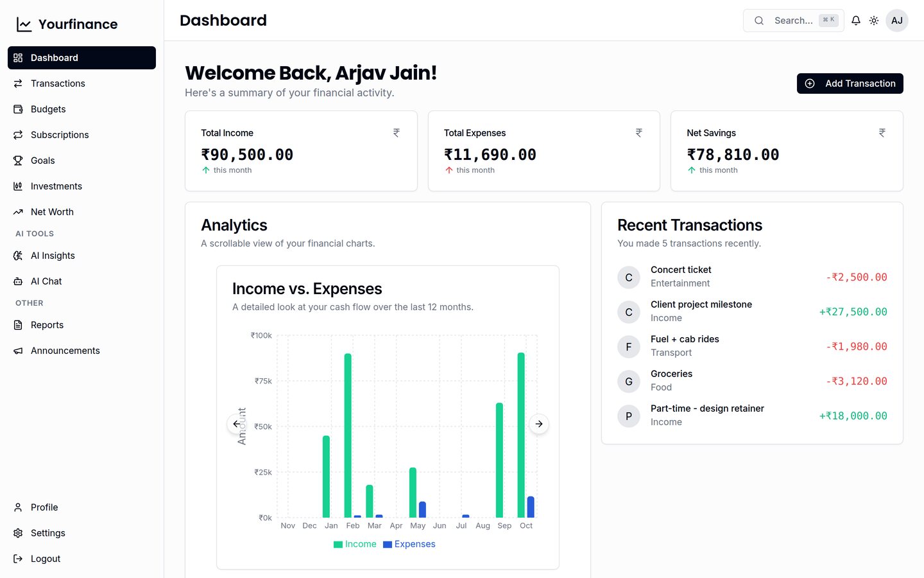Click the ₹90,500.00 total income value

pos(247,155)
